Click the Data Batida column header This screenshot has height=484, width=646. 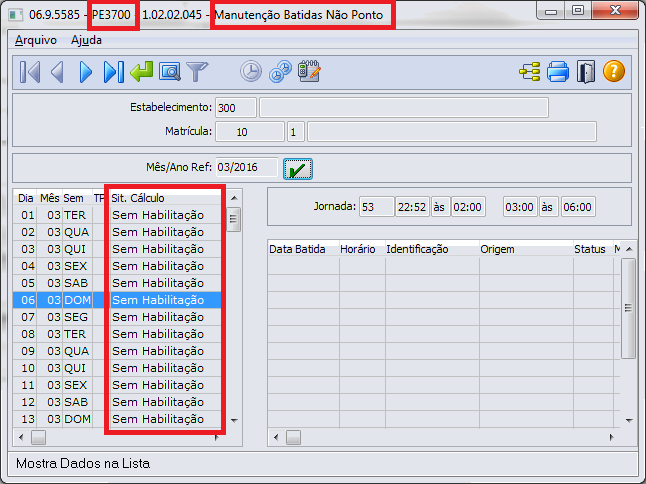point(303,249)
